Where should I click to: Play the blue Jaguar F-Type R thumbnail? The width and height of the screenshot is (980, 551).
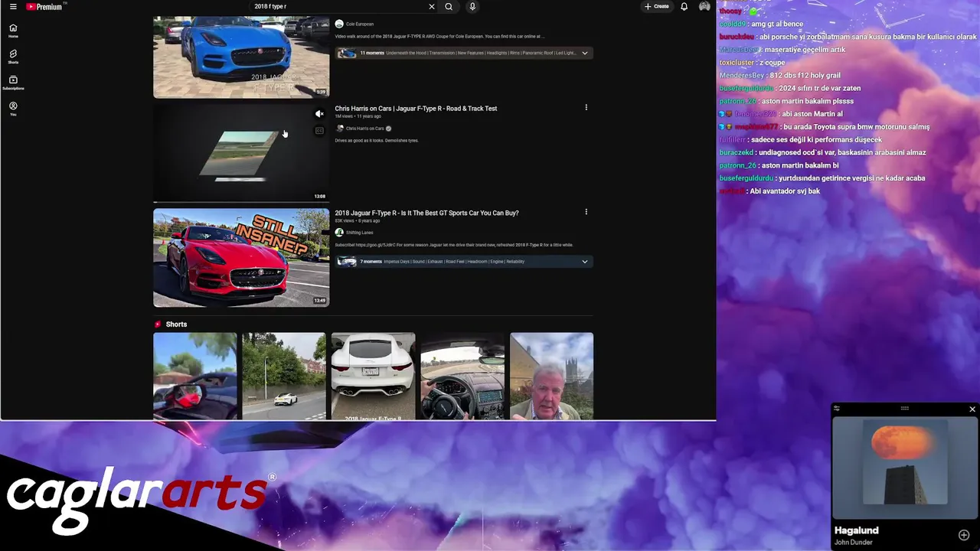[241, 57]
